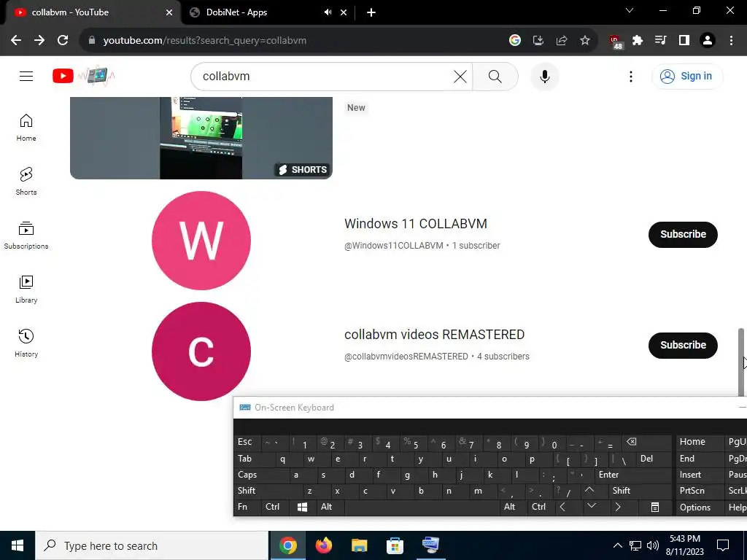747x560 pixels.
Task: Open History in sidebar
Action: (26, 343)
